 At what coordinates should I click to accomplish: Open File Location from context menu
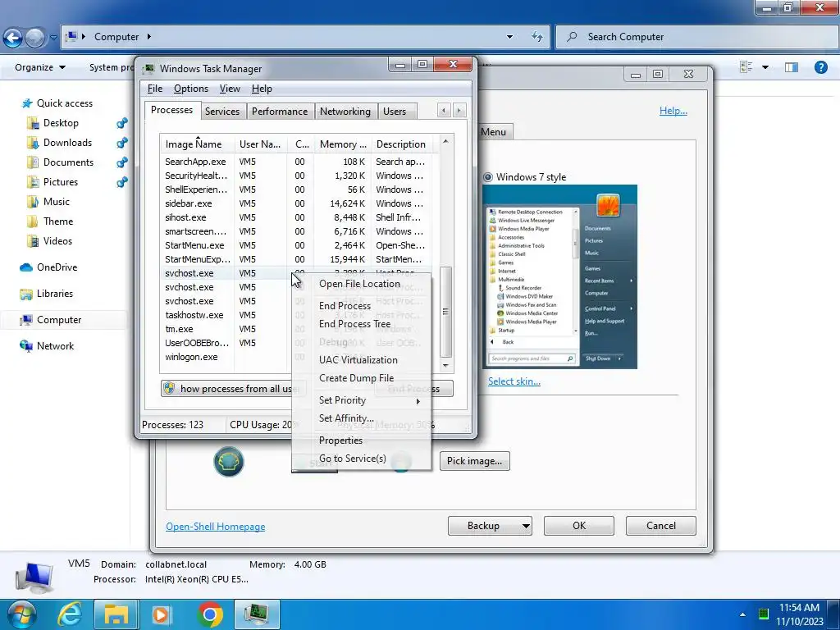coord(359,284)
